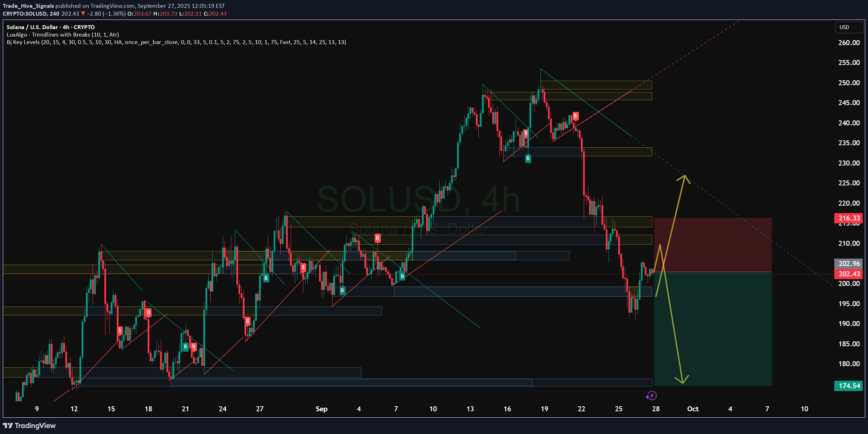The width and height of the screenshot is (868, 434).
Task: Select the Bj Key Levels indicator legend
Action: pos(176,42)
